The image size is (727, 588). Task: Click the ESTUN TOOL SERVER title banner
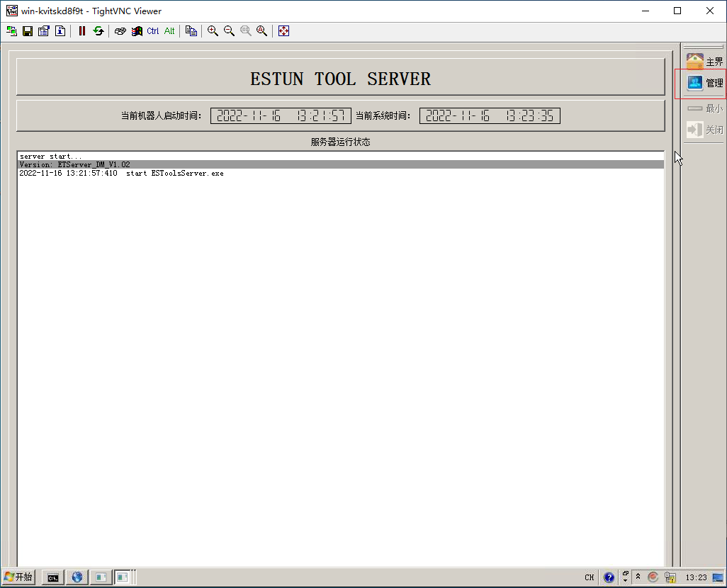pyautogui.click(x=341, y=78)
